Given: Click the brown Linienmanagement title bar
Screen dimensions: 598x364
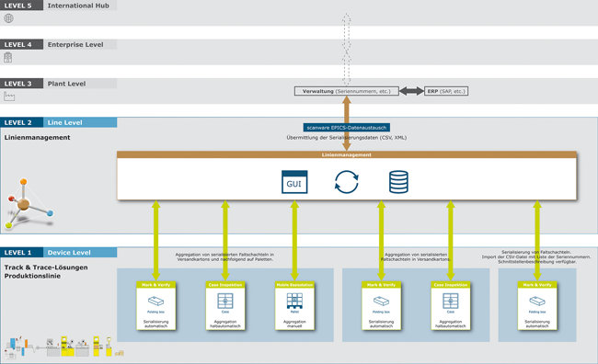Looking at the screenshot, I should pyautogui.click(x=346, y=154).
